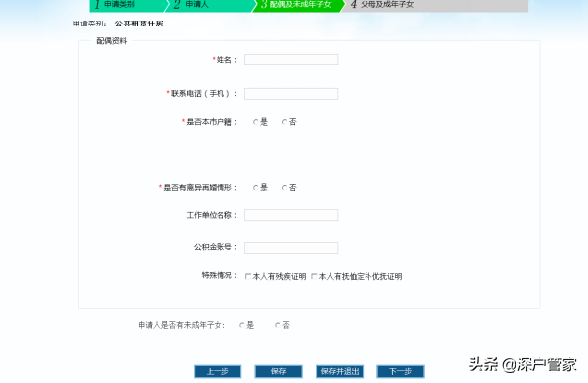
Task: Focus the 联系电话（手机）input field
Action: click(x=291, y=94)
